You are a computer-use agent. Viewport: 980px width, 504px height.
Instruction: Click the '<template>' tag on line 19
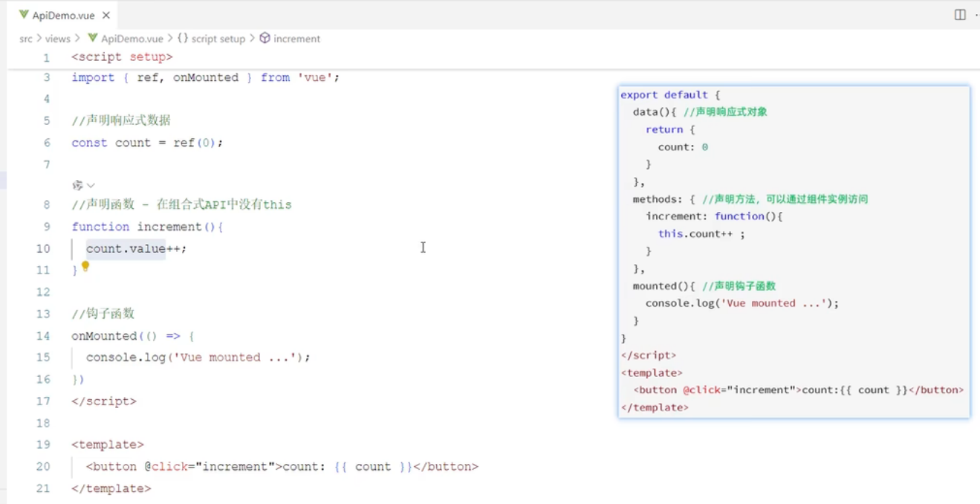coord(108,445)
